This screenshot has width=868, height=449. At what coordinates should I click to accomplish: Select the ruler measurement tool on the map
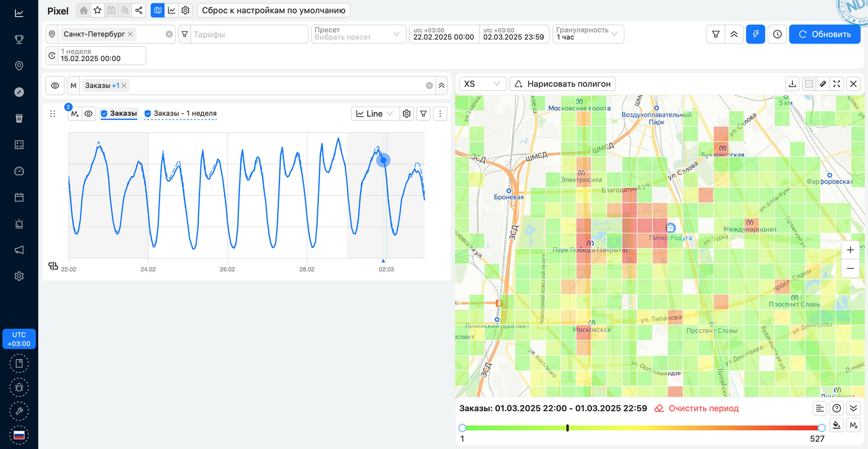tap(823, 84)
